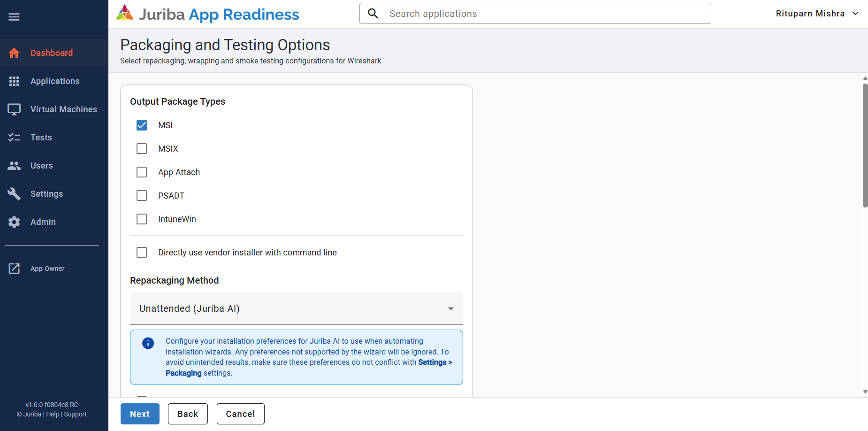868x431 pixels.
Task: Click the Admin gear icon
Action: (x=14, y=222)
